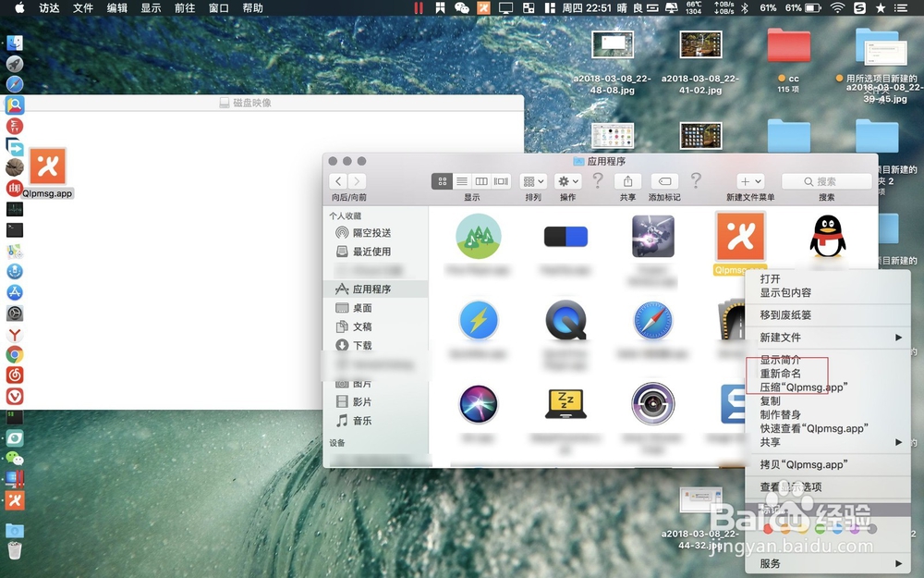Select the Qlpmsg app in Applications window

[740, 236]
